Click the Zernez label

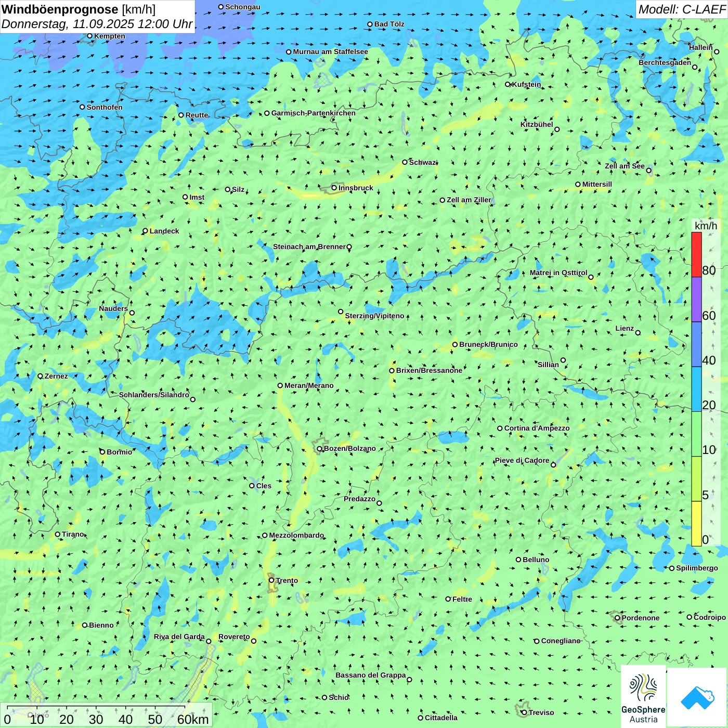tap(56, 376)
